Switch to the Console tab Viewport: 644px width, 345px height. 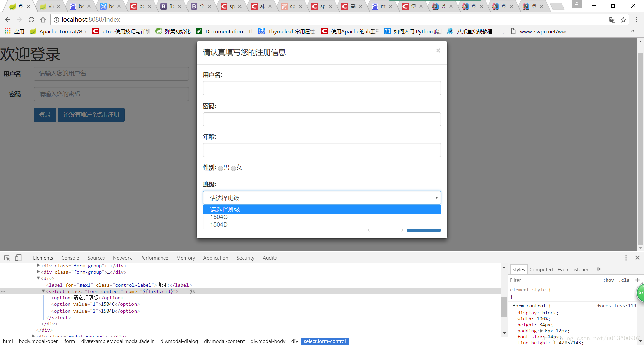tap(70, 258)
